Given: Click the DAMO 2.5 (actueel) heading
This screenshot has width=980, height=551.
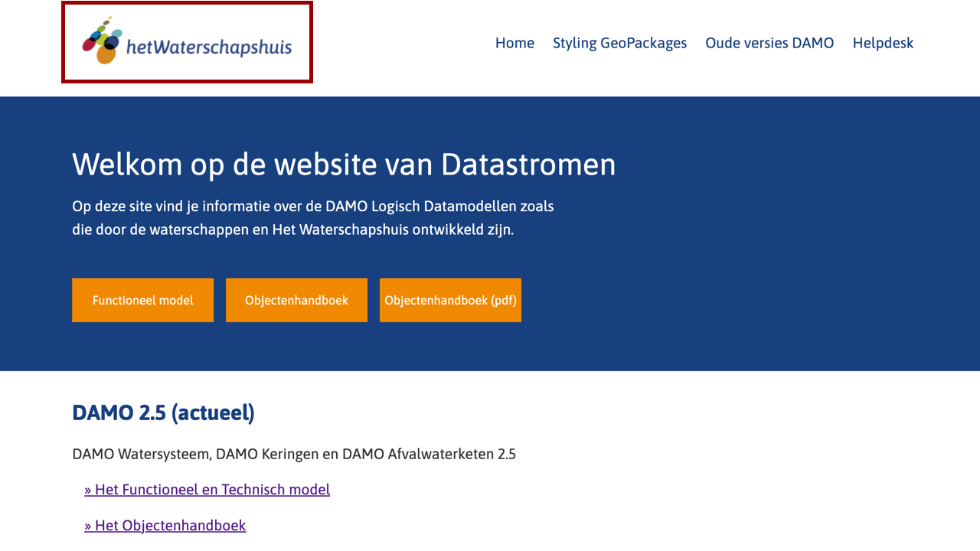Looking at the screenshot, I should [163, 413].
